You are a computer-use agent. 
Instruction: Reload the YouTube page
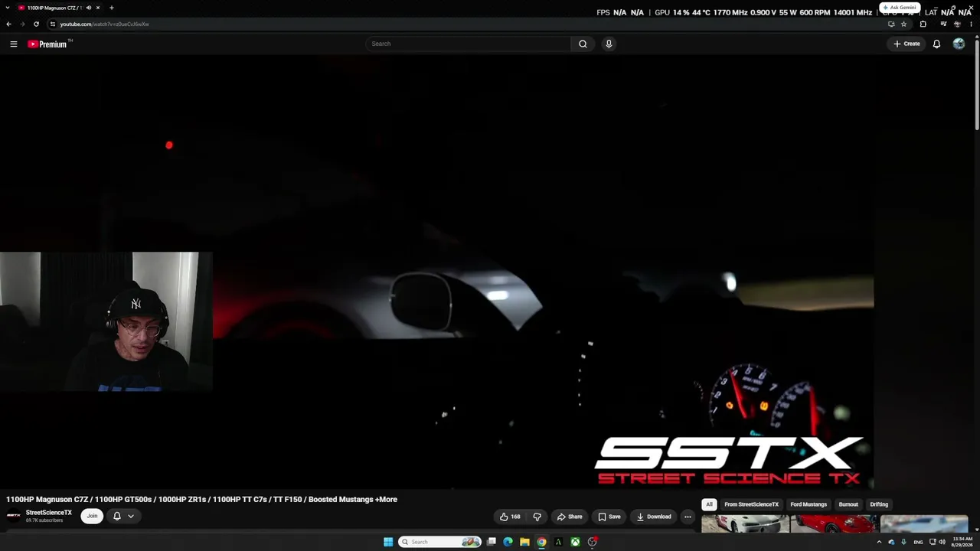click(x=36, y=24)
